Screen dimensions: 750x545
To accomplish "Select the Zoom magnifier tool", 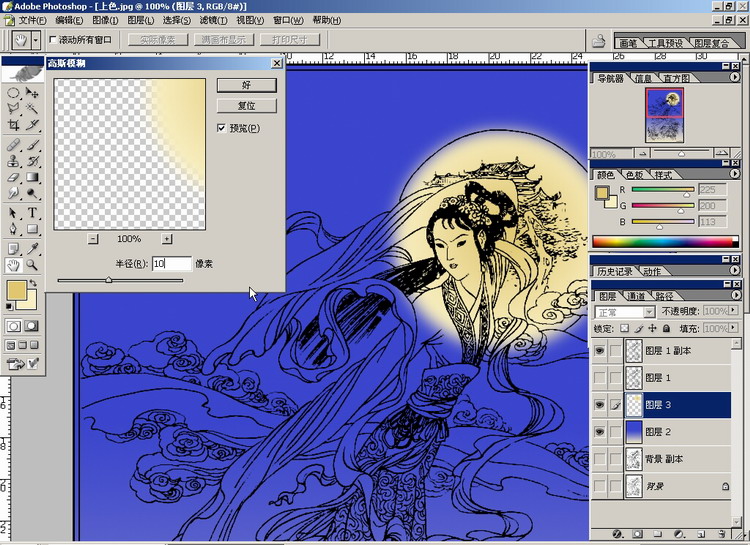I will click(x=32, y=265).
